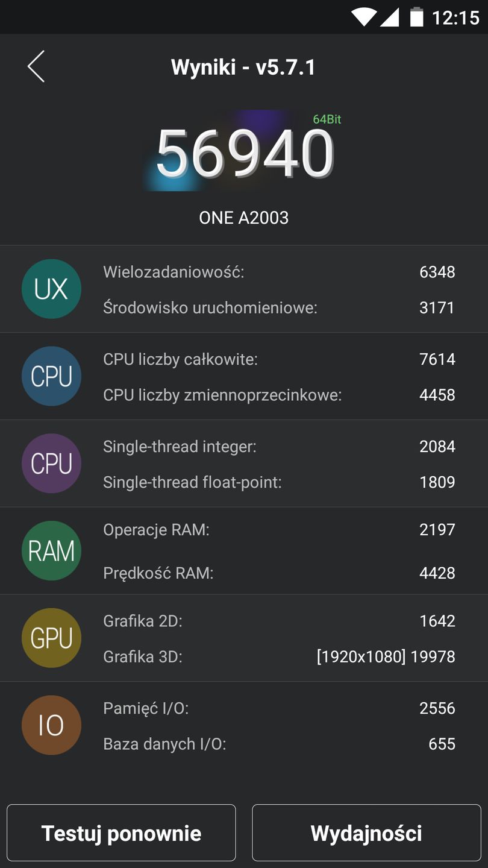Image resolution: width=488 pixels, height=868 pixels.
Task: Select the Baza danych I/O row
Action: coord(279,744)
